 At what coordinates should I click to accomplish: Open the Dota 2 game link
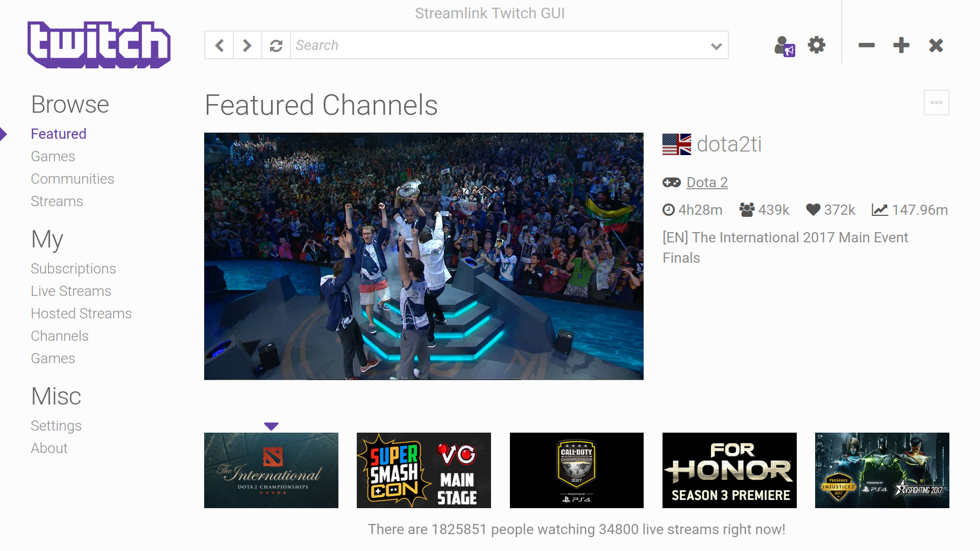(707, 182)
